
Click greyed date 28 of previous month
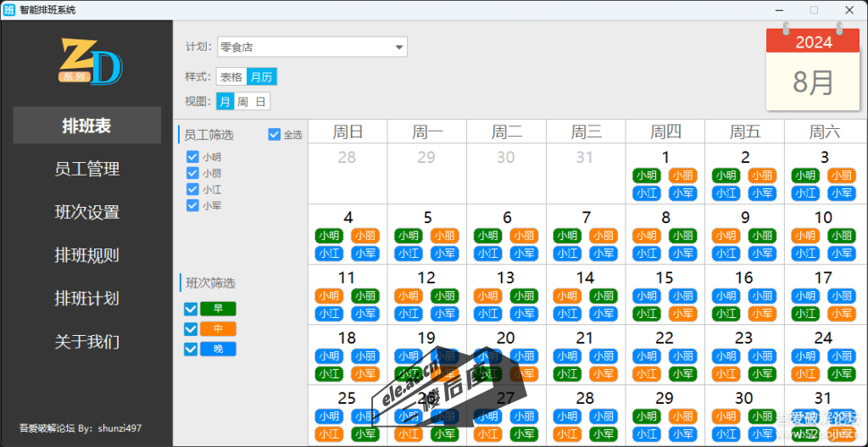tap(347, 157)
